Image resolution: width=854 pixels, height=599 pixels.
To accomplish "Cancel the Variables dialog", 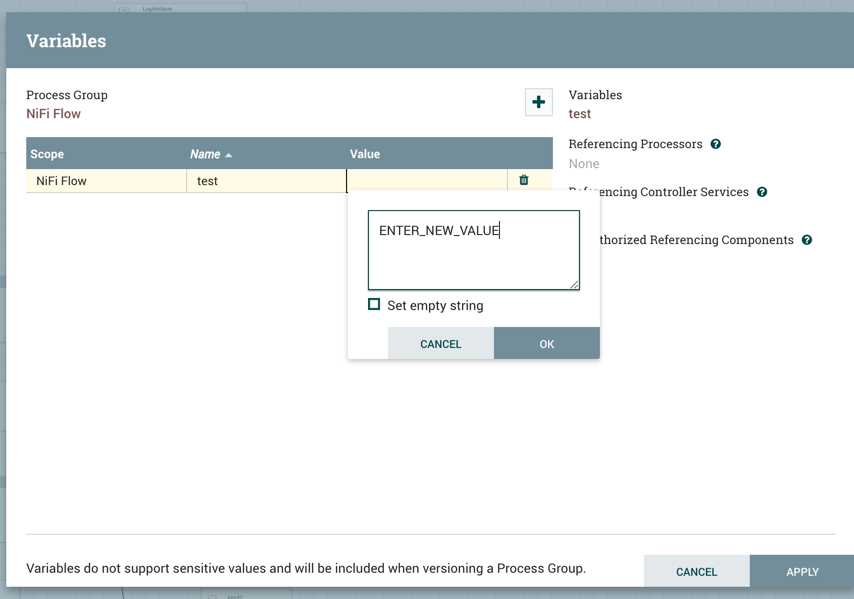I will pos(696,571).
